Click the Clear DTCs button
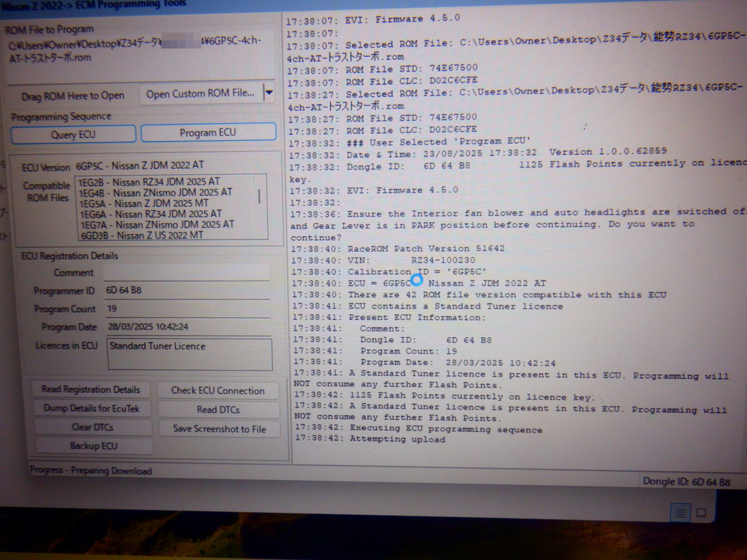Image resolution: width=747 pixels, height=560 pixels. [93, 427]
